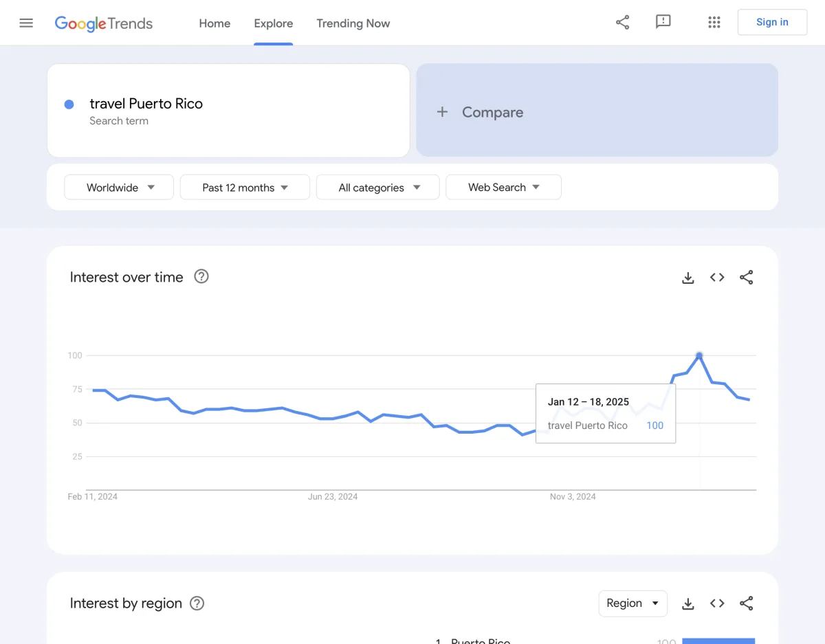Open help for Interest over time
The height and width of the screenshot is (644, 825).
(201, 276)
